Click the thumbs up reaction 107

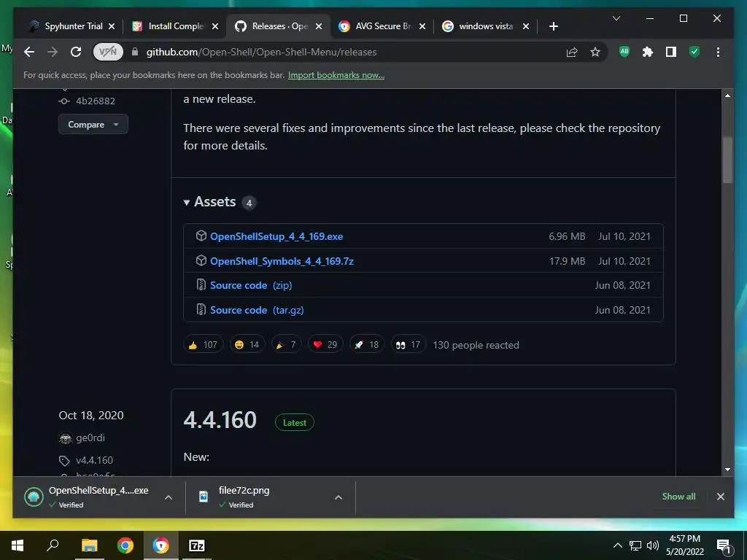click(203, 345)
